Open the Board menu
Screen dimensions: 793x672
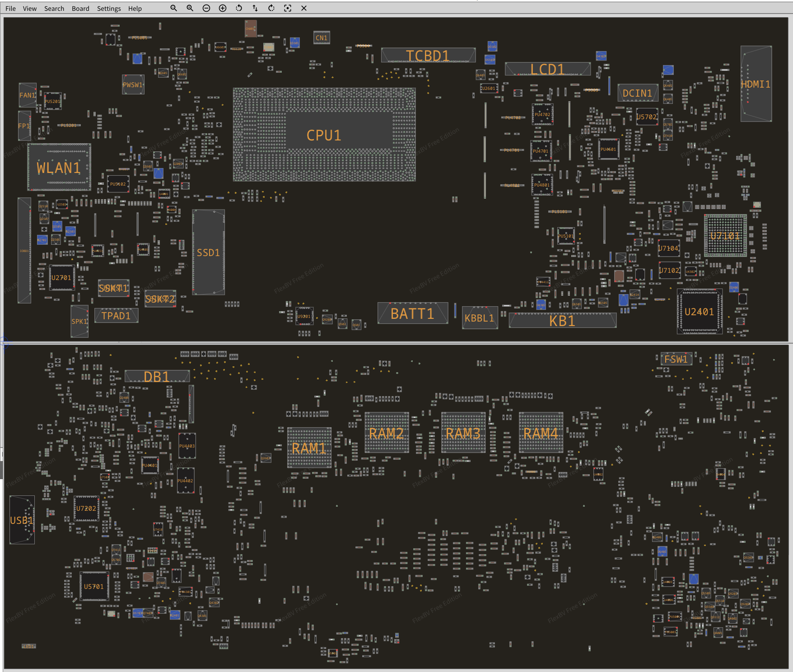click(80, 9)
